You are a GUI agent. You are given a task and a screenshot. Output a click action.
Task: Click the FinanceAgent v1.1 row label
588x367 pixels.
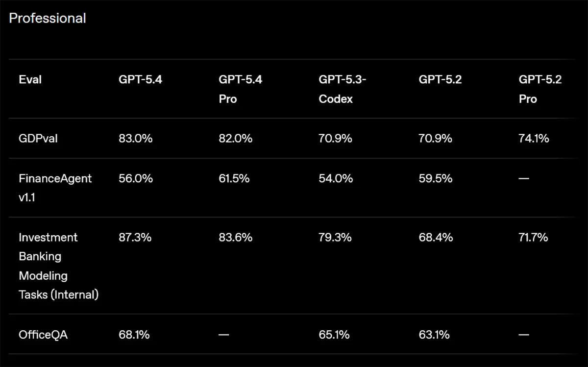pos(55,188)
